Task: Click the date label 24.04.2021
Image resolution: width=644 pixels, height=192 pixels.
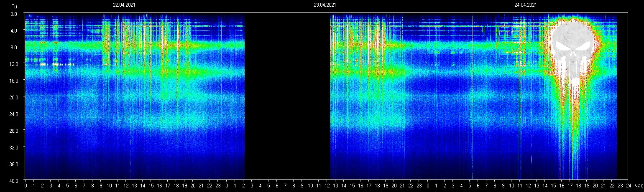Action: click(x=526, y=5)
